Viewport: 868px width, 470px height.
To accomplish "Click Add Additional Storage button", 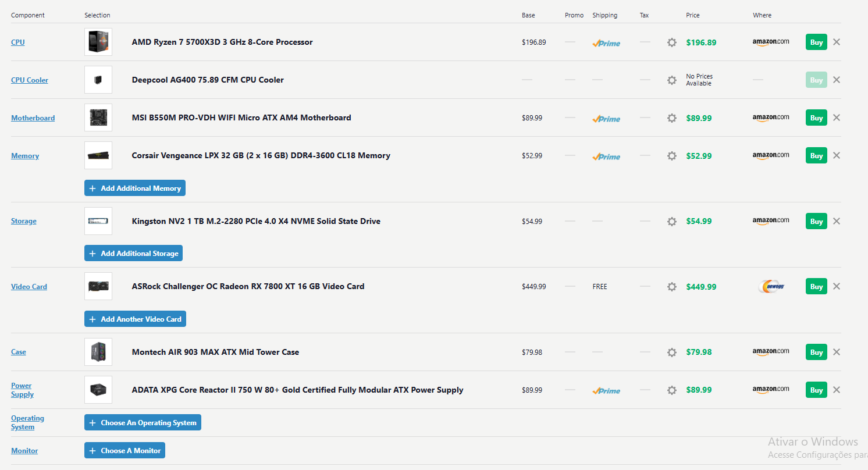I will click(x=134, y=253).
